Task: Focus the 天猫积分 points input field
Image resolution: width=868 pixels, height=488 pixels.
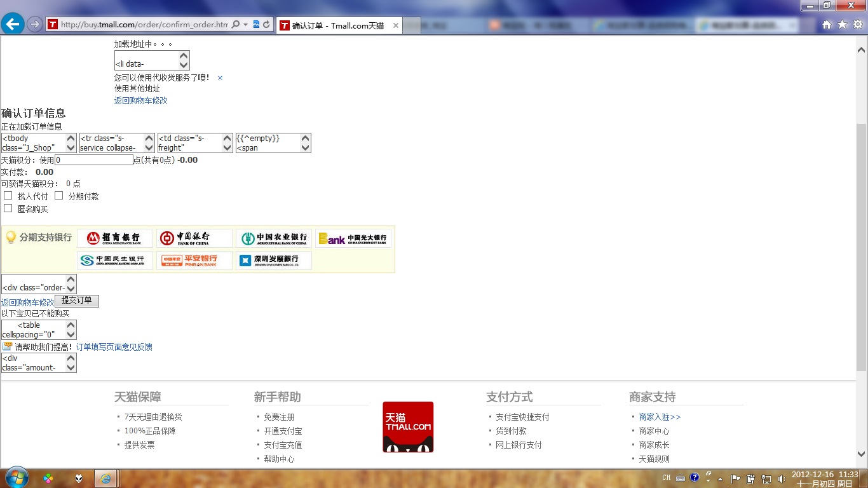Action: (94, 160)
